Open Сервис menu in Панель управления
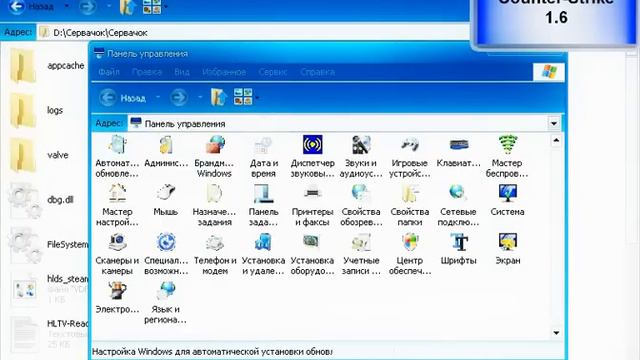This screenshot has width=640, height=360. [273, 72]
